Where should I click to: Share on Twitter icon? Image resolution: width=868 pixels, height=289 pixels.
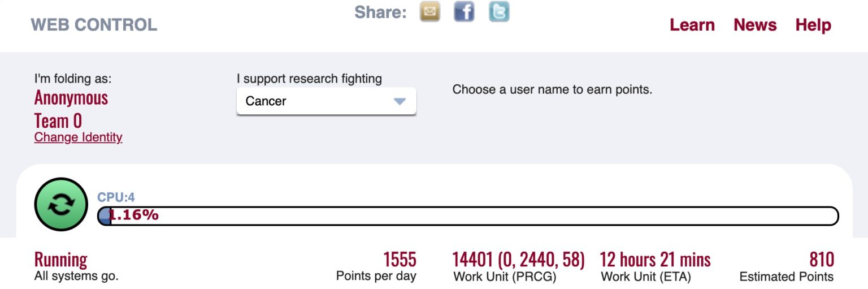coord(498,12)
